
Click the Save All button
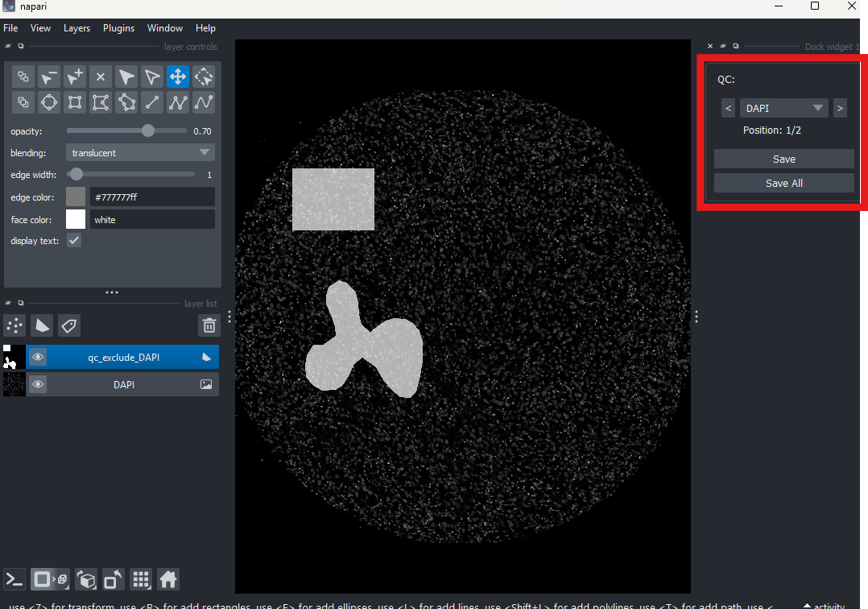pos(783,183)
